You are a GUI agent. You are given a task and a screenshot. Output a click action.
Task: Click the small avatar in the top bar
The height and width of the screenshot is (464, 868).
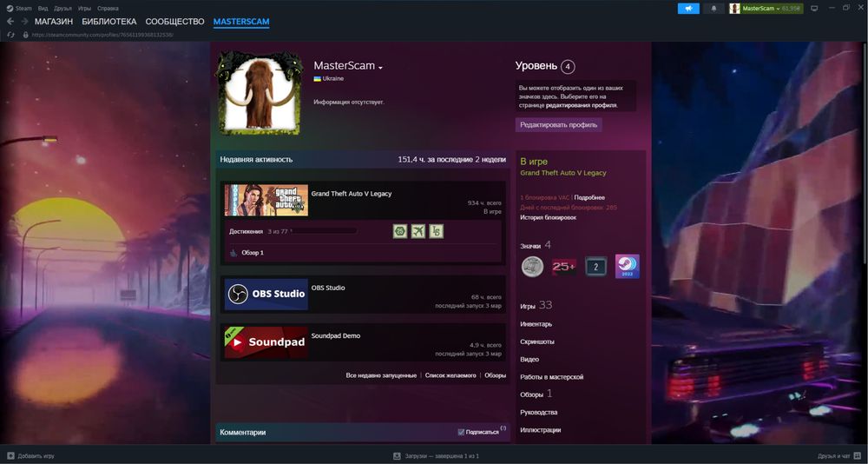pyautogui.click(x=734, y=9)
